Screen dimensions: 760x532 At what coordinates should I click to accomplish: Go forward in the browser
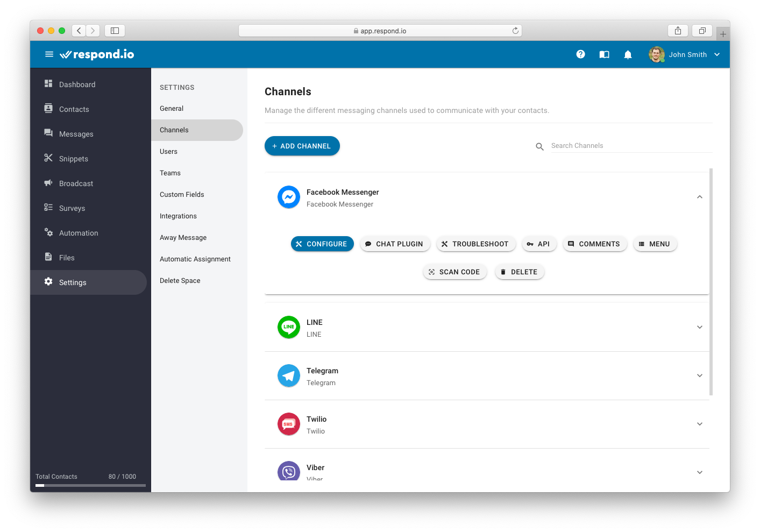[x=93, y=31]
